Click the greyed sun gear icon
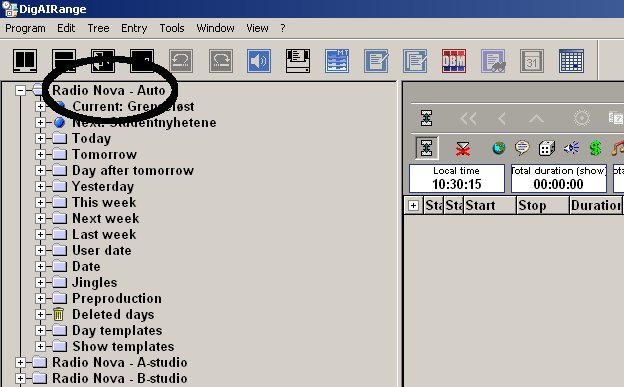Viewport: 624px width, 387px height. pos(581,118)
